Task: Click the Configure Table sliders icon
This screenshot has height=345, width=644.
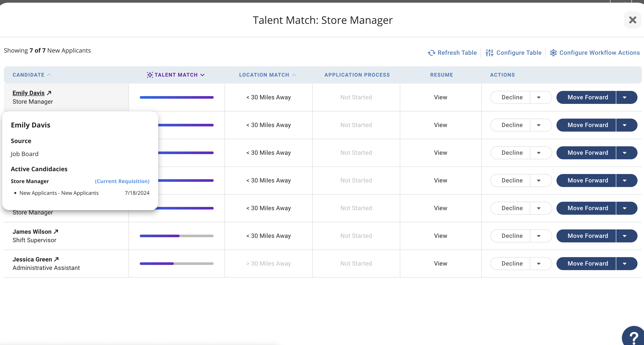Action: (x=490, y=53)
